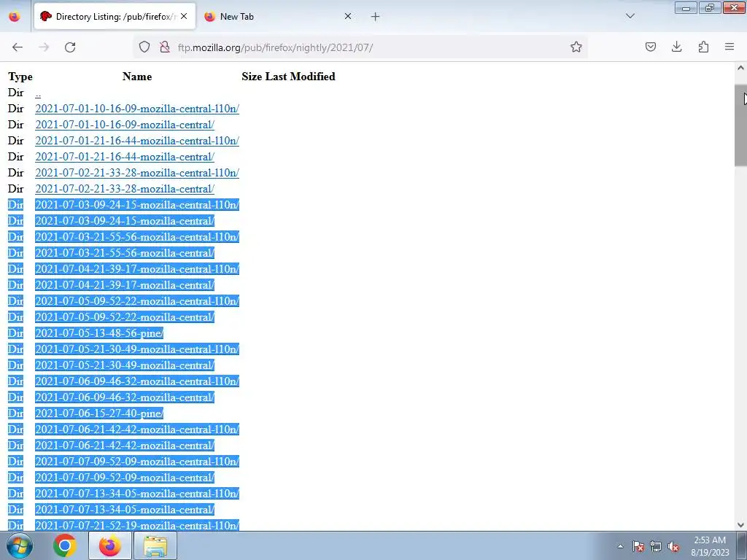This screenshot has height=560, width=747.
Task: Go back to the previous page
Action: point(18,47)
